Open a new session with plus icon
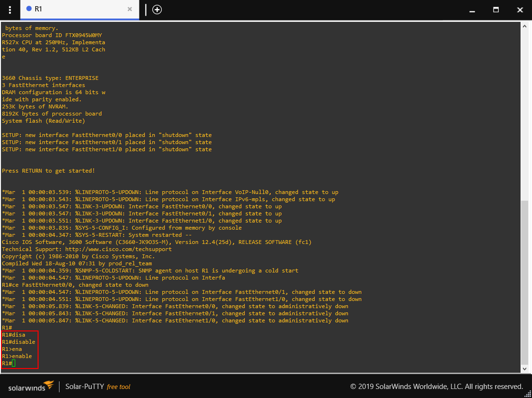This screenshot has height=398, width=532. [x=157, y=10]
